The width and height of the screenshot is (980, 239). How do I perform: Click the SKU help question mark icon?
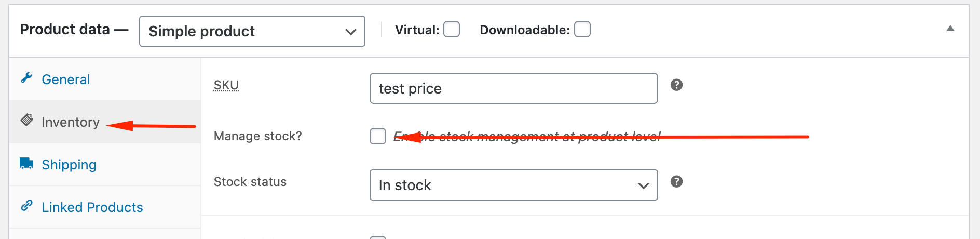676,85
